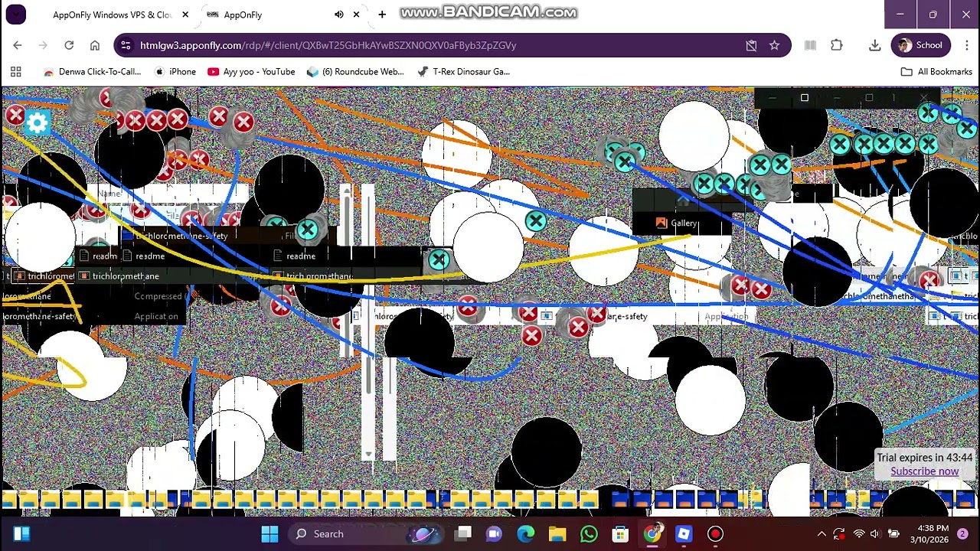
Task: Open the Wi-Fi network tray icon
Action: coord(858,534)
